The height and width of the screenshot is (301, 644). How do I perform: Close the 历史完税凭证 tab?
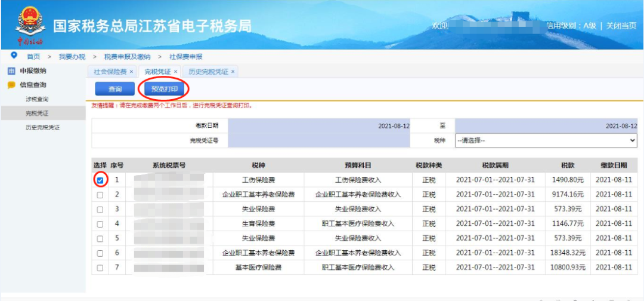point(233,72)
